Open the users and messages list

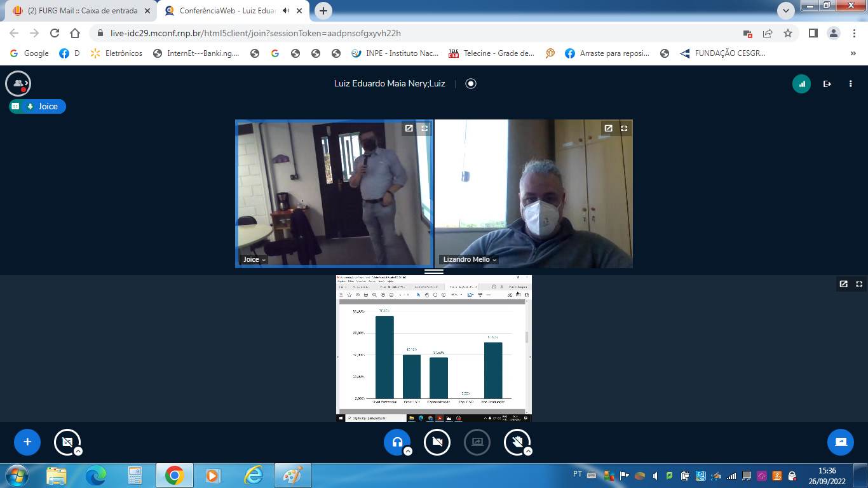(18, 83)
